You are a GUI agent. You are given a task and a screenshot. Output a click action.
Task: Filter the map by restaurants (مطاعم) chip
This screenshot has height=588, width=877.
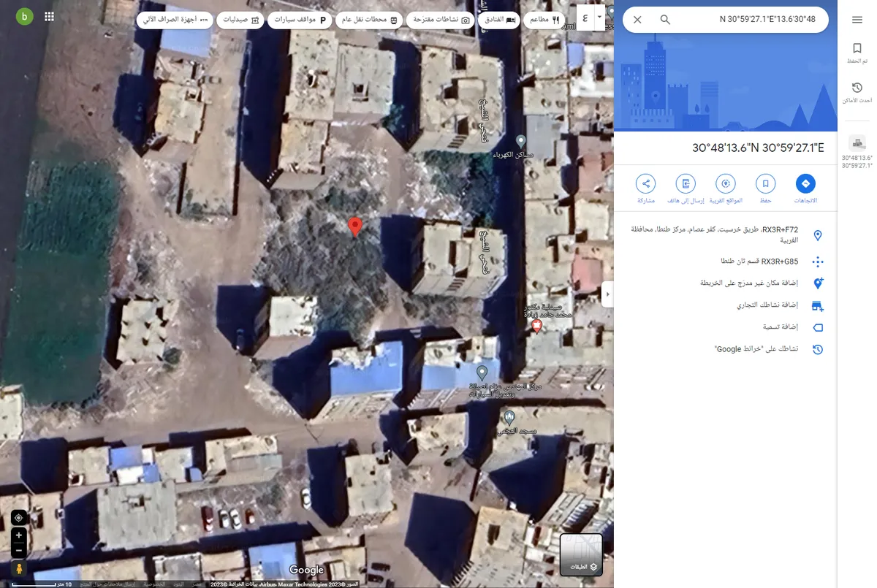point(545,20)
